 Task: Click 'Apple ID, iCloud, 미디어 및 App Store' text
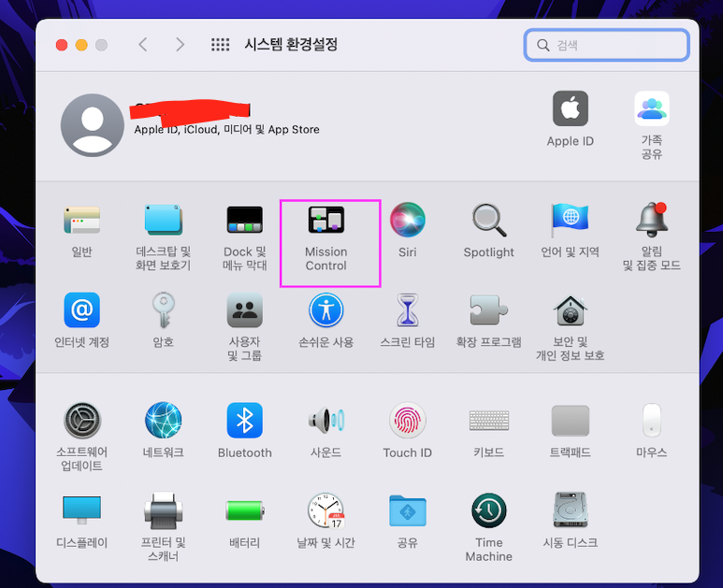(227, 130)
